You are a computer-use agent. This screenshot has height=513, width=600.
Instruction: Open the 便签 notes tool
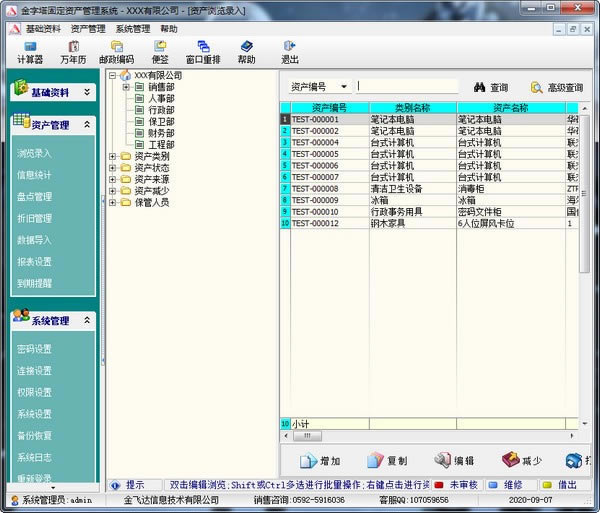click(x=160, y=51)
